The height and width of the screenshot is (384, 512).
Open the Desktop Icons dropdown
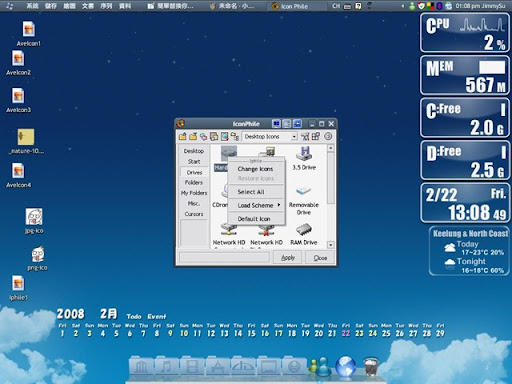270,136
